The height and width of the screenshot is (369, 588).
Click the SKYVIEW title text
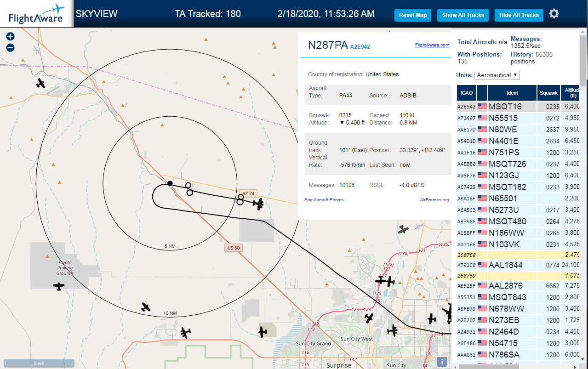coord(97,14)
